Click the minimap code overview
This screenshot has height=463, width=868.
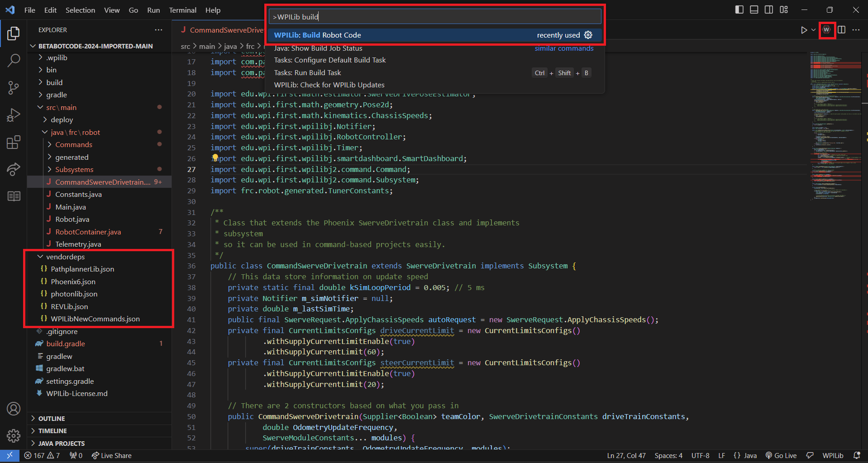pos(835,127)
